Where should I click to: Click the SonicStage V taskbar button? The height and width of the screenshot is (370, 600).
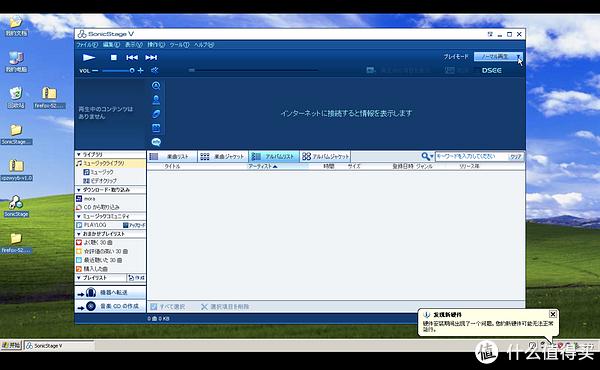click(x=59, y=346)
